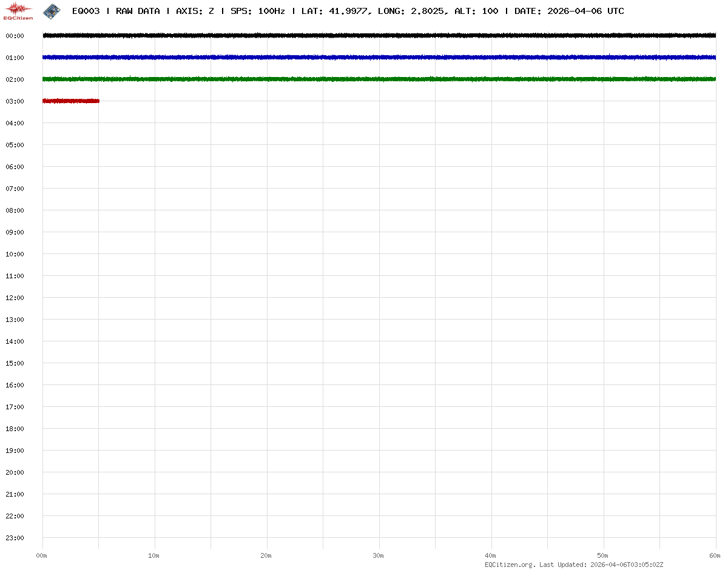Click the 00:00 hour label
Screen dimensions: 728x570
coord(15,36)
